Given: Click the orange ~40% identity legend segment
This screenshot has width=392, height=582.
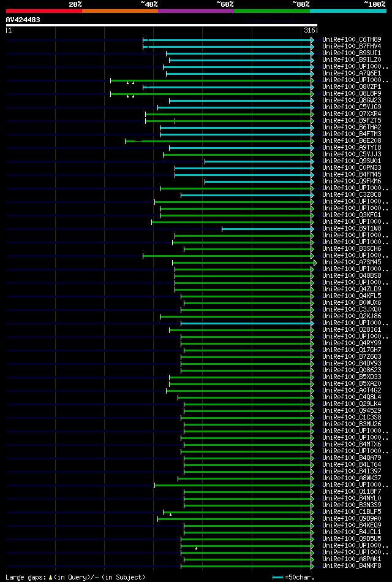Looking at the screenshot, I should pos(120,11).
